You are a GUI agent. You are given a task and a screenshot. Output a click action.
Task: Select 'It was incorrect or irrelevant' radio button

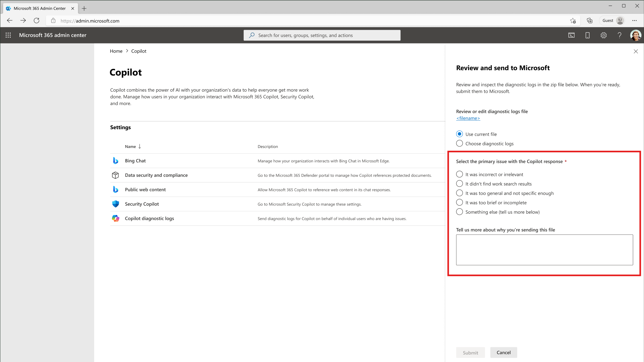coord(459,174)
